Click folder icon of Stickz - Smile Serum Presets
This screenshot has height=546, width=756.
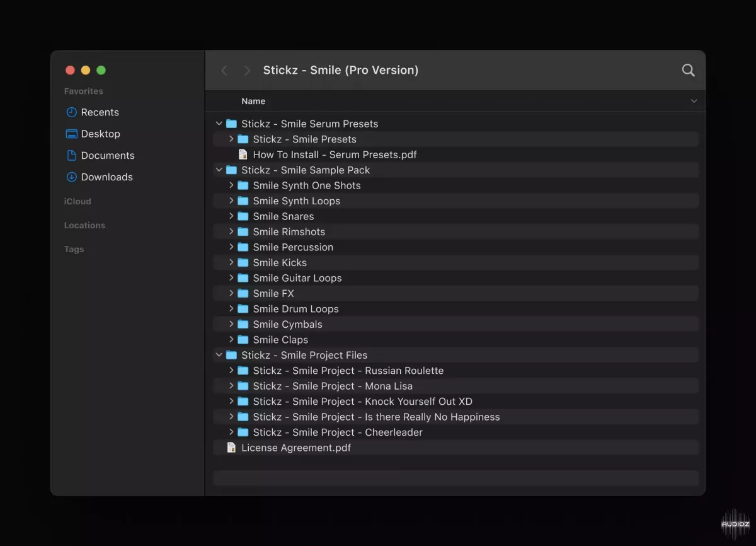pos(231,124)
